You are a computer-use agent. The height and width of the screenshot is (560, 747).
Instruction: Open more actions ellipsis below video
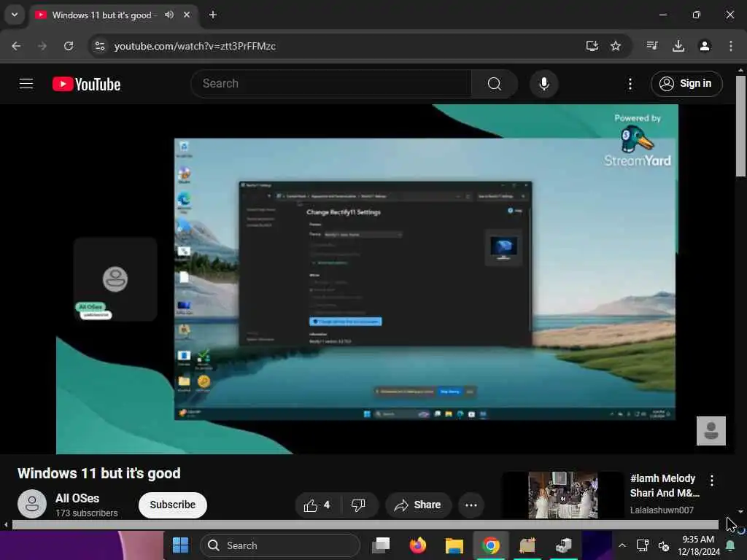(x=471, y=505)
